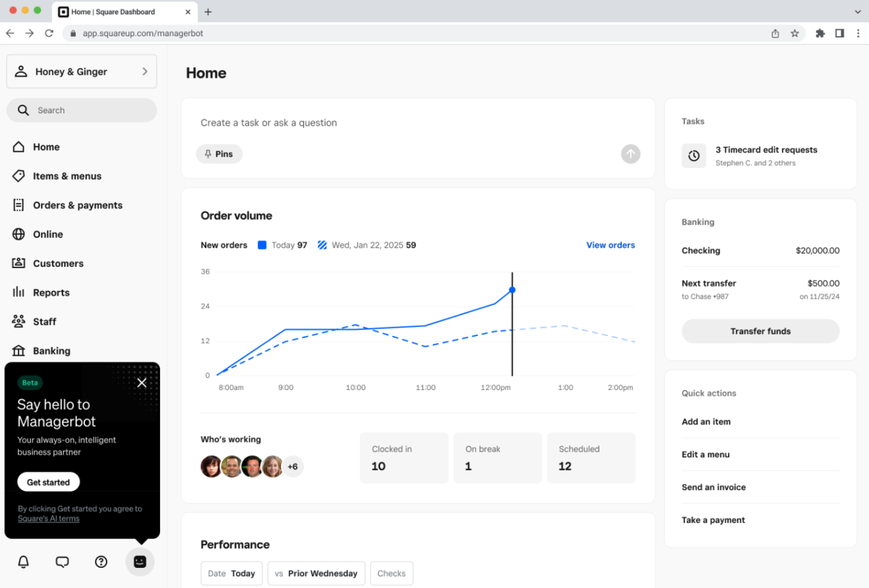Click the +6 more staff badge
Viewport: 869px width, 588px height.
pos(293,466)
